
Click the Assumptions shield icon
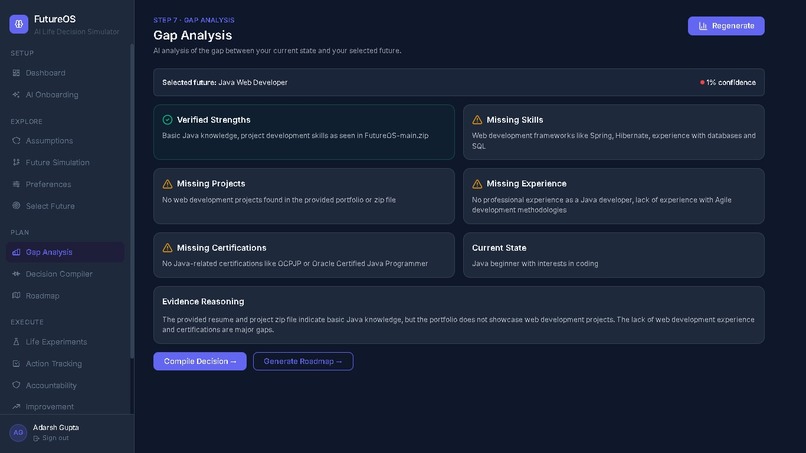click(x=16, y=140)
